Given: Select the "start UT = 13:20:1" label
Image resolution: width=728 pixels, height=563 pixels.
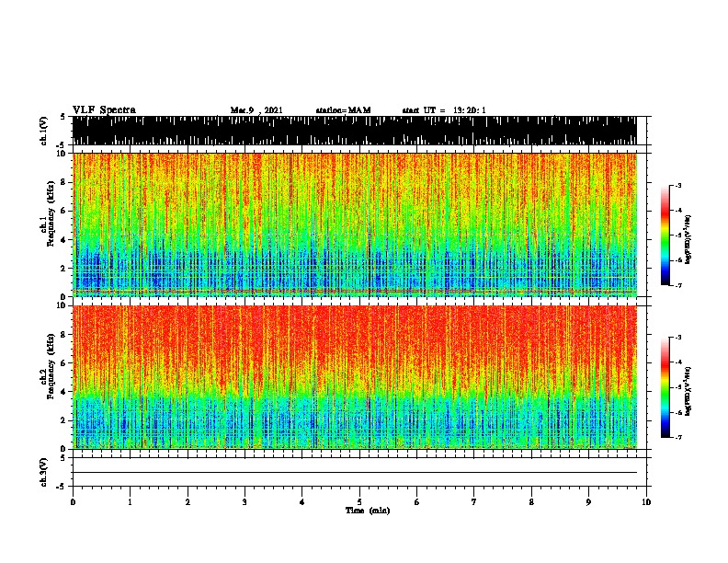Looking at the screenshot, I should 444,110.
